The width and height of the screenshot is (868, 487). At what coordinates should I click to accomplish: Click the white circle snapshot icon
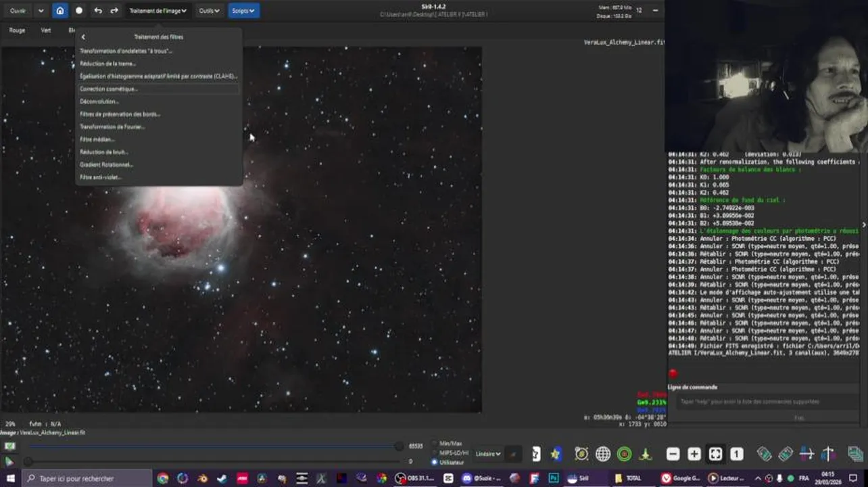(79, 10)
